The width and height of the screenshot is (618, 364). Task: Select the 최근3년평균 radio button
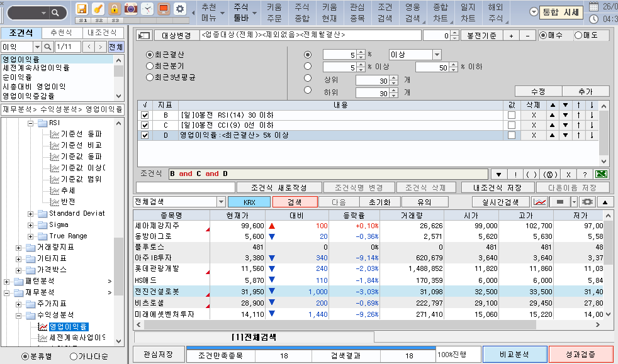coord(150,77)
